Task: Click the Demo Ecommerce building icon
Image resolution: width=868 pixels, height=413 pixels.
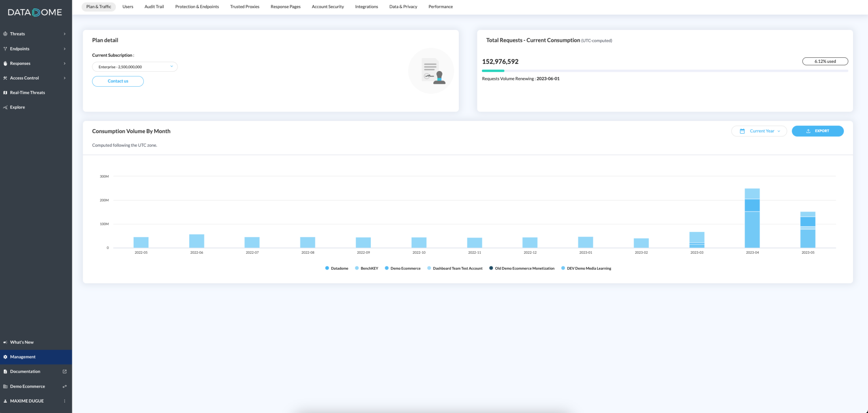Action: (x=5, y=386)
